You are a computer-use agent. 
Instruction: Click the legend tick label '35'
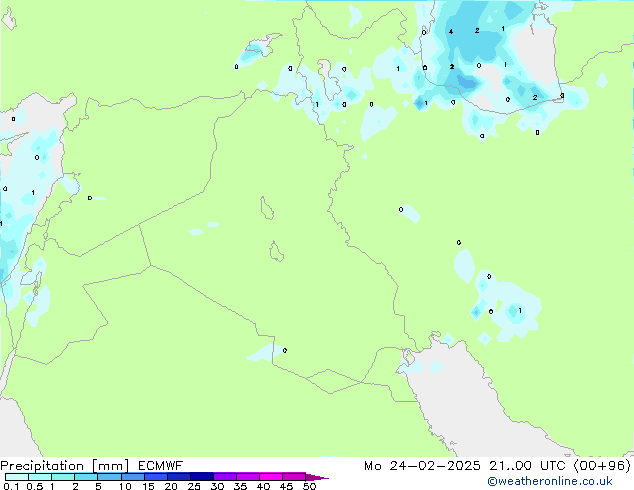[240, 486]
